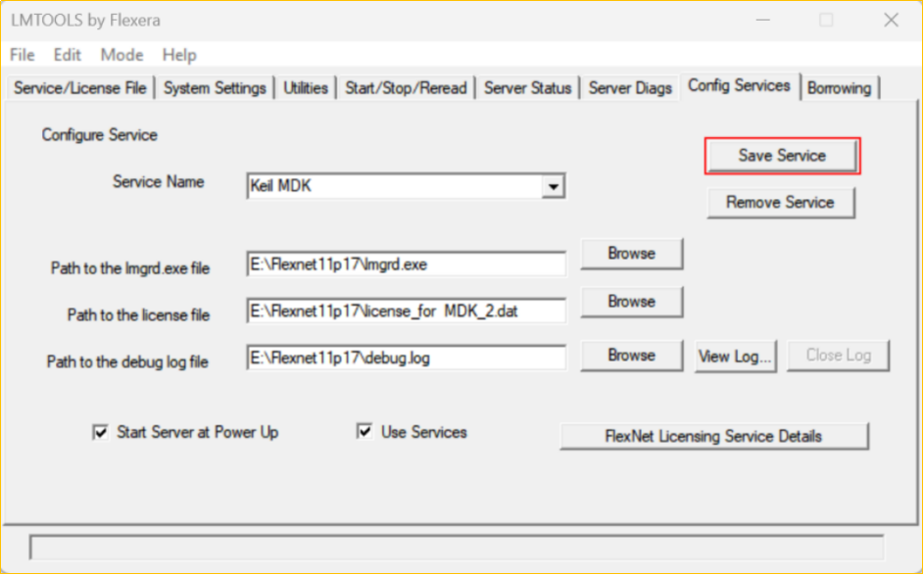Viewport: 924px width, 575px height.
Task: Open the Borrowing tab
Action: coord(839,88)
